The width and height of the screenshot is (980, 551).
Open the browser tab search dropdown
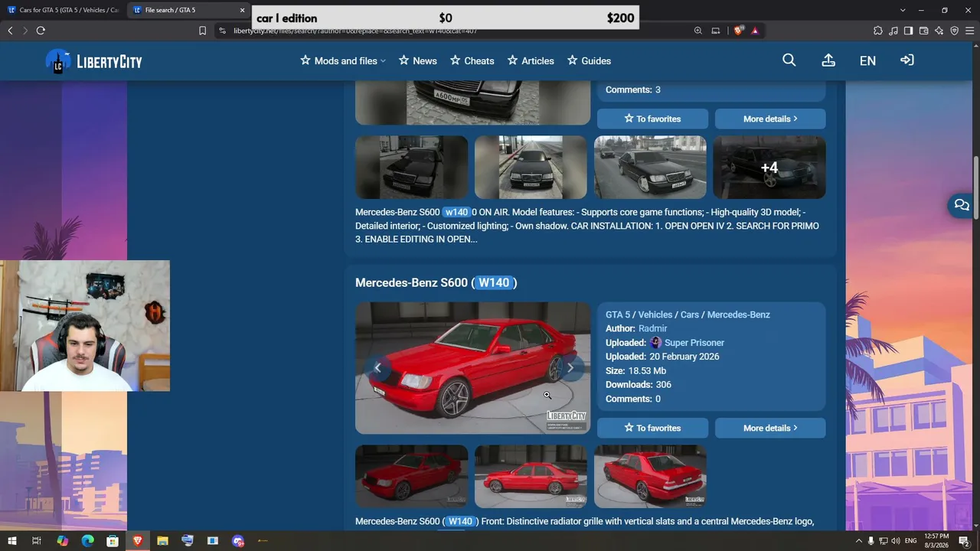(903, 10)
